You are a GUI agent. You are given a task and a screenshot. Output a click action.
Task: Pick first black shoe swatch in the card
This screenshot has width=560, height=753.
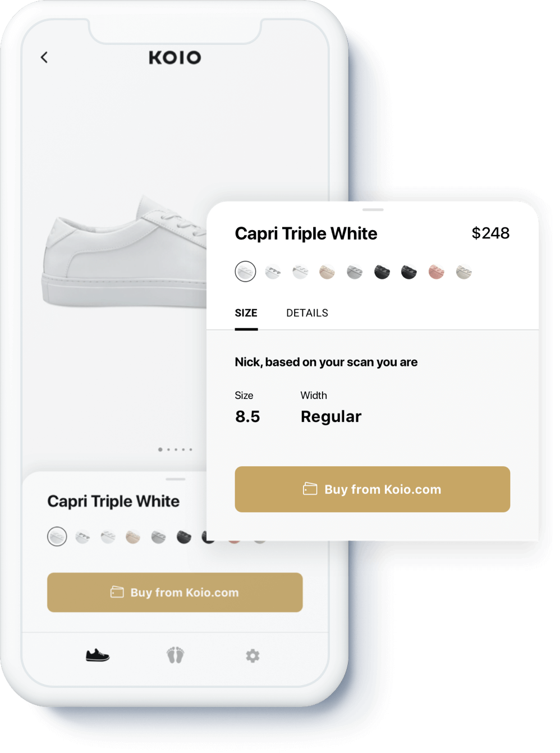pos(382,272)
